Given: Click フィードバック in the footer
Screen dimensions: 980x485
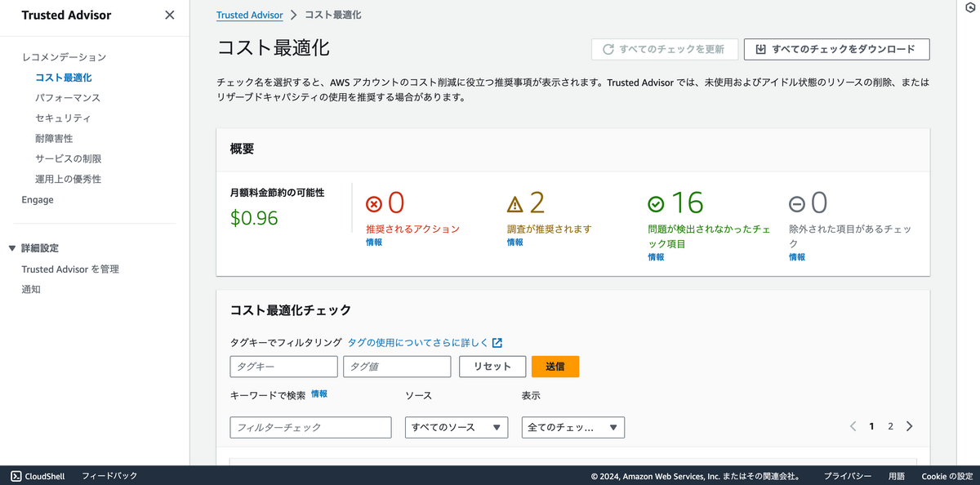Looking at the screenshot, I should [109, 476].
